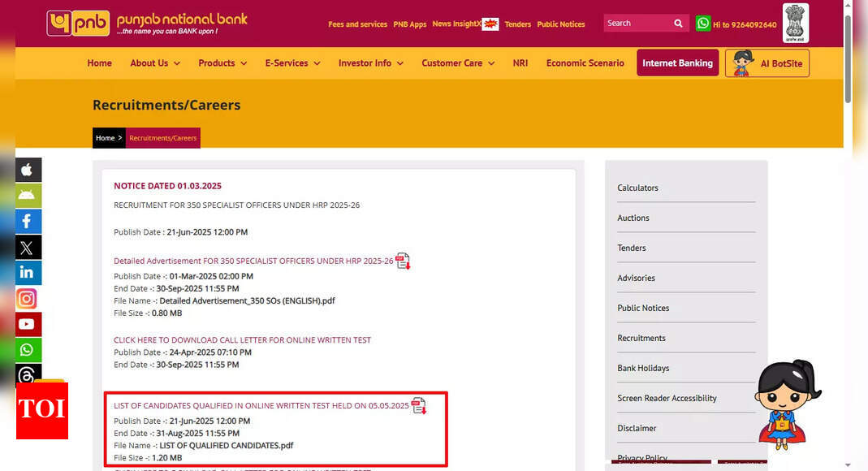The image size is (868, 471).
Task: Open the Instagram sidebar icon
Action: point(27,299)
